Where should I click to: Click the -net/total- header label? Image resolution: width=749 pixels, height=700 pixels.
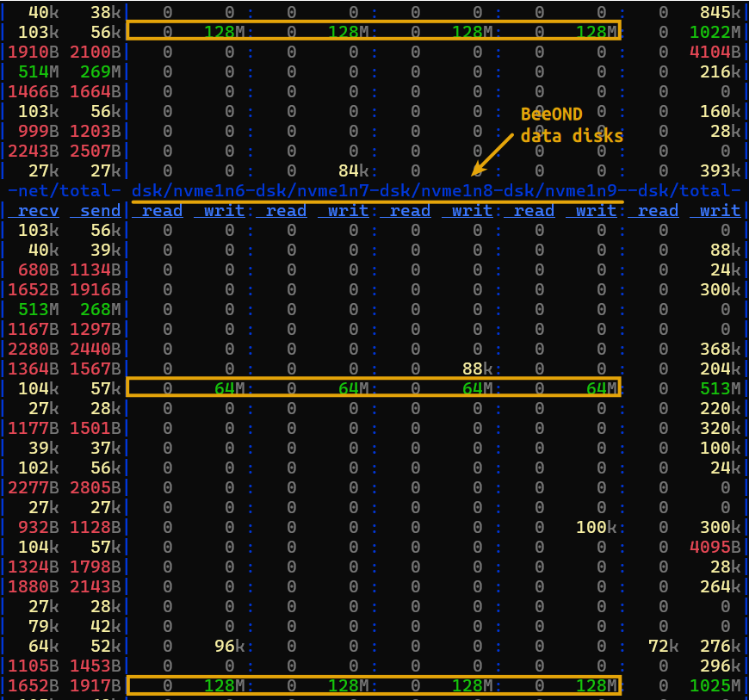(x=65, y=190)
